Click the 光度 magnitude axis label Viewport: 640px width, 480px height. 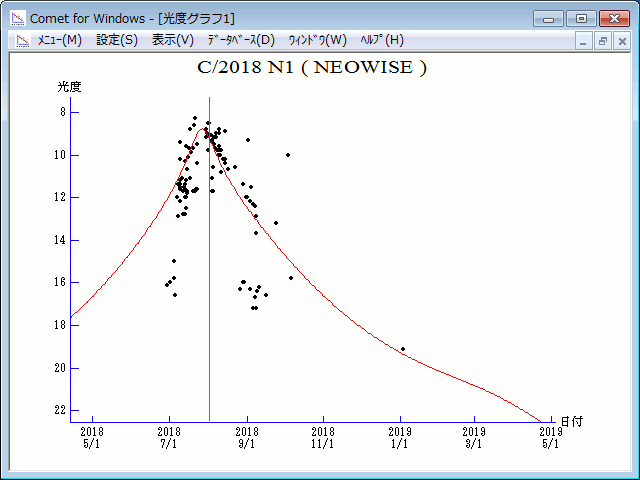[x=69, y=87]
